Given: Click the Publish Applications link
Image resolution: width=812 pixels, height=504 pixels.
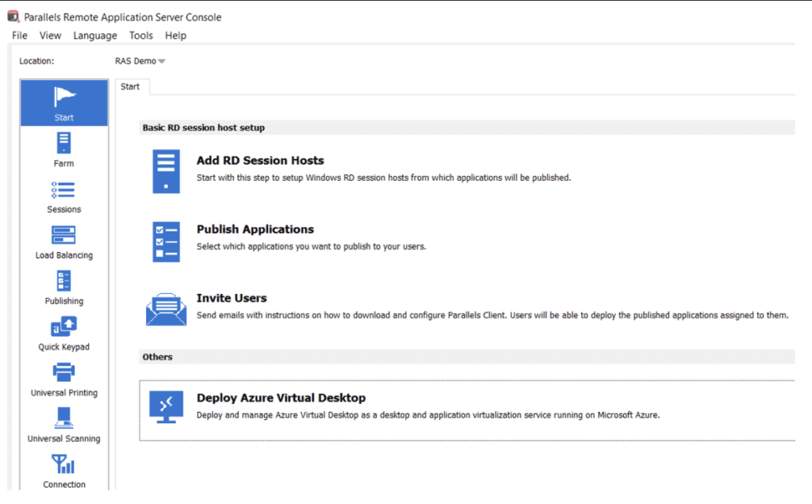Looking at the screenshot, I should 255,229.
